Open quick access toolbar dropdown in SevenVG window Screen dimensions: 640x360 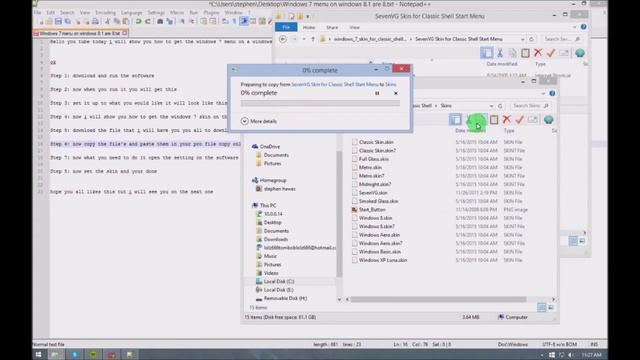[308, 16]
